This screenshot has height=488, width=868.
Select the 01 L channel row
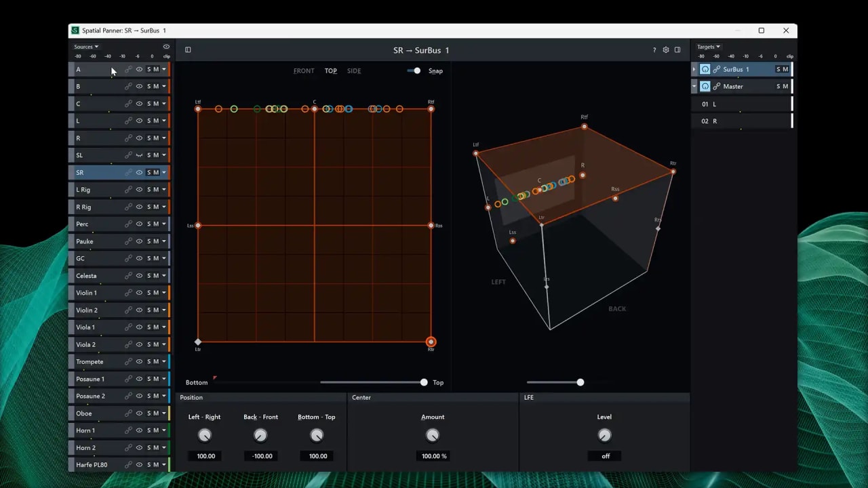(x=742, y=104)
